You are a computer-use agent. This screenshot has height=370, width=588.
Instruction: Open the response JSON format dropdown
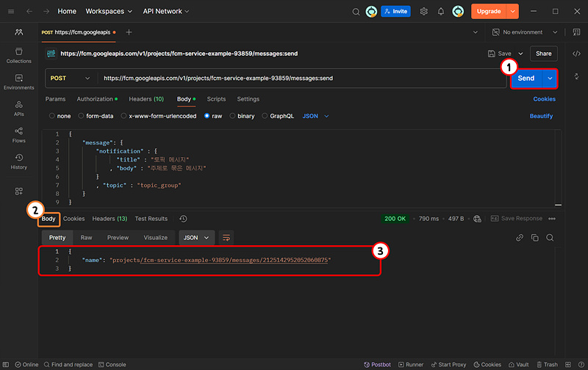point(196,238)
